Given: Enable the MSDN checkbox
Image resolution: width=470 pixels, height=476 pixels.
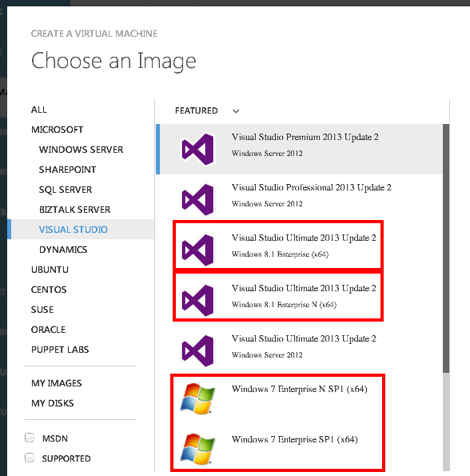Looking at the screenshot, I should pos(30,438).
